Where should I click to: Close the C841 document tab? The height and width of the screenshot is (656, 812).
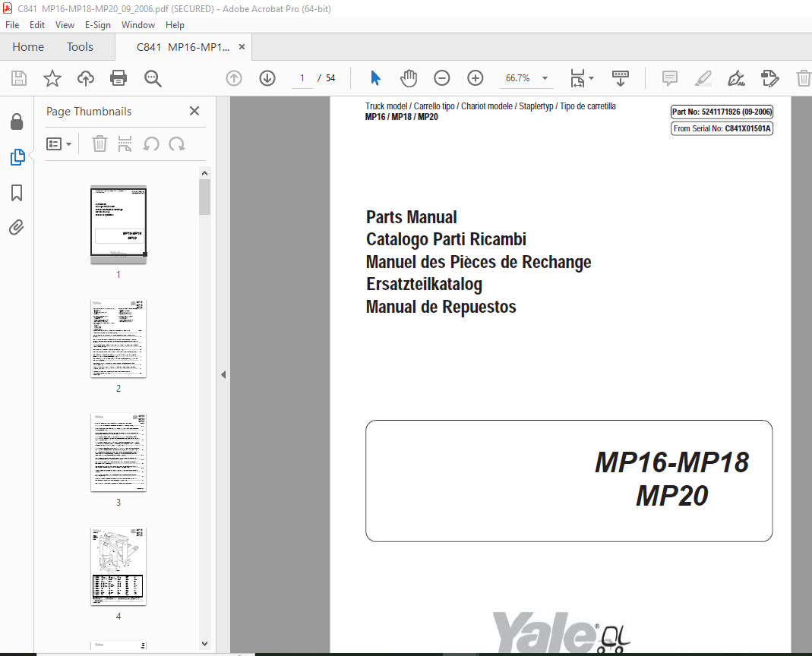[x=242, y=47]
